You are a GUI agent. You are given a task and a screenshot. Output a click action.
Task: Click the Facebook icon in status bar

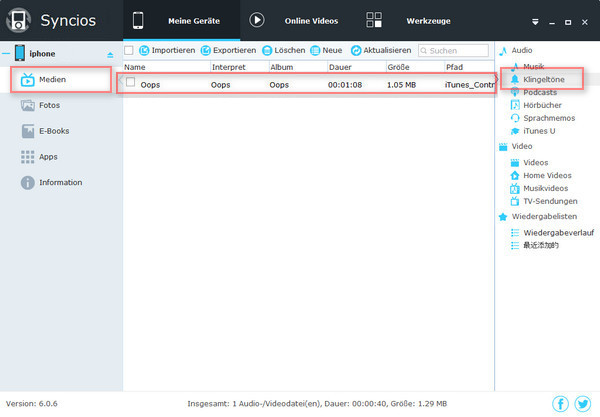560,404
